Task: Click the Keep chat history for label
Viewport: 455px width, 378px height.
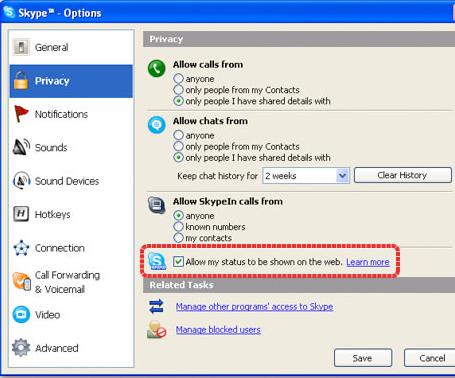Action: [x=217, y=176]
